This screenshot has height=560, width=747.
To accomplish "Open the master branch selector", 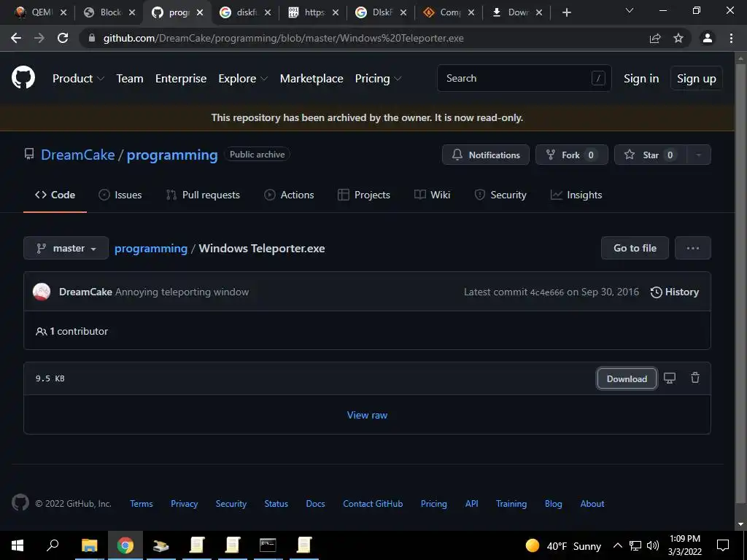I will (66, 248).
